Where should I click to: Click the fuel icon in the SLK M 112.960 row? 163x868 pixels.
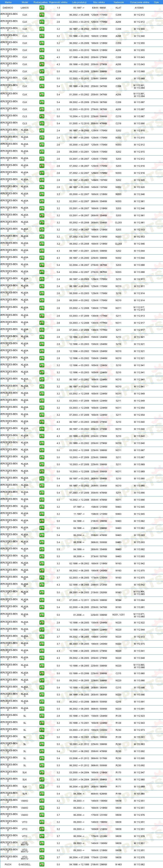(x=41, y=779)
